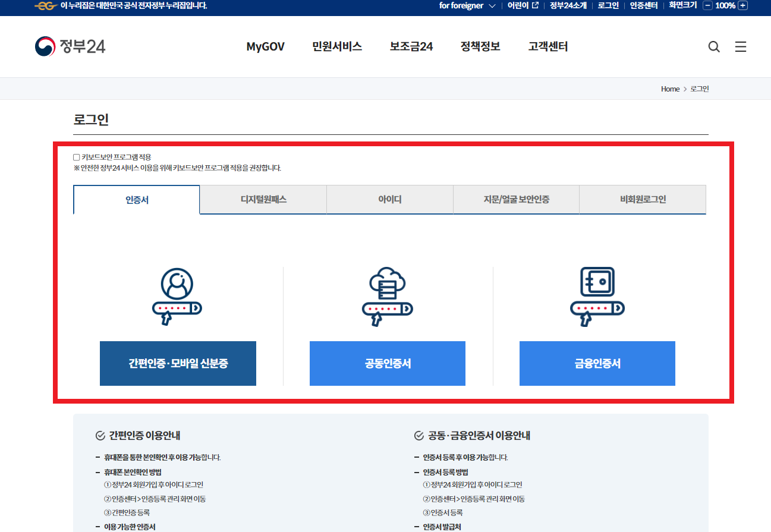
Task: Select the 인증서 login tab
Action: [137, 200]
